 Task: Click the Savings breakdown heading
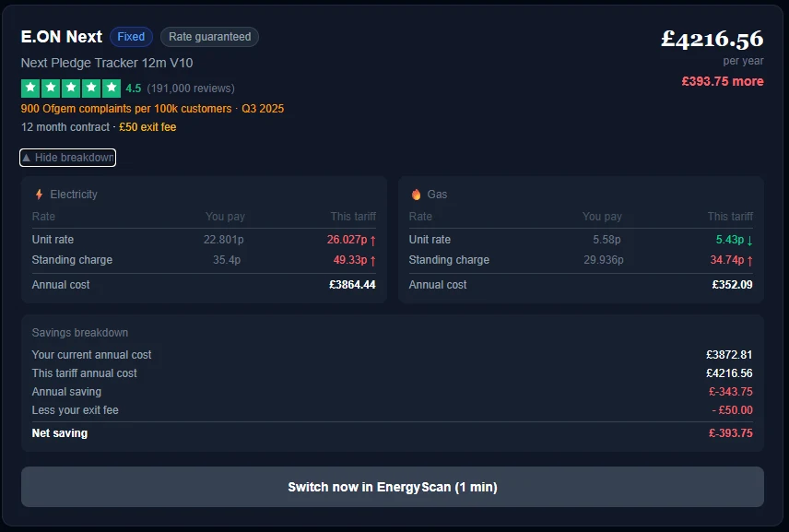[80, 333]
